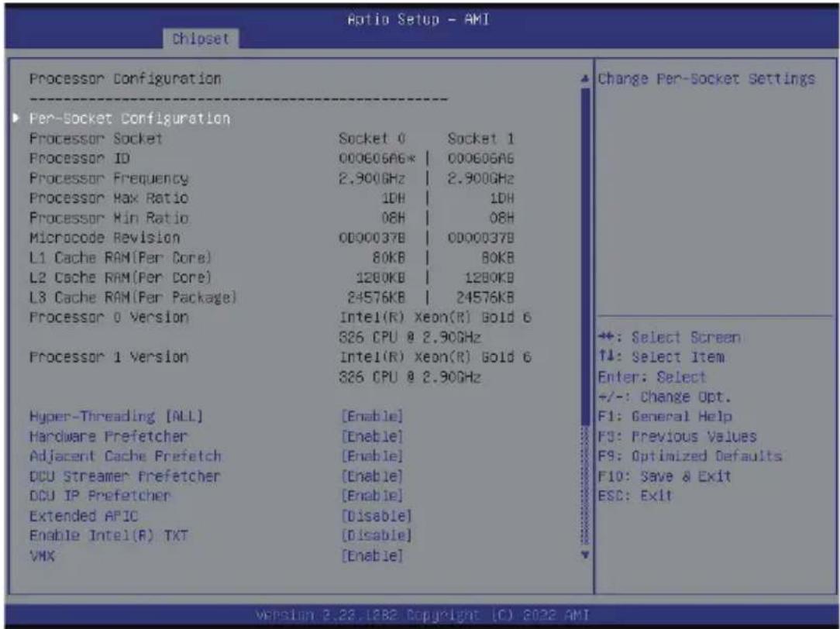
Task: Click the Socket 0 column header
Action: click(x=372, y=139)
